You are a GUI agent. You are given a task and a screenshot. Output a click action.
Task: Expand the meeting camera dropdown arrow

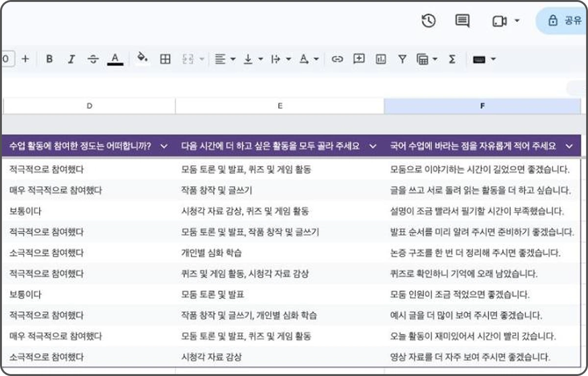(x=517, y=21)
